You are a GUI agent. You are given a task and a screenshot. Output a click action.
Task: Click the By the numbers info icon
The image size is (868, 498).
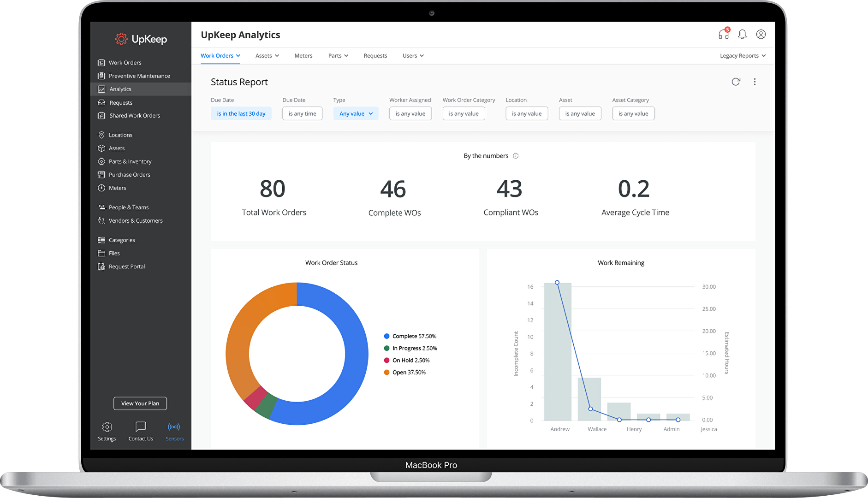click(516, 156)
